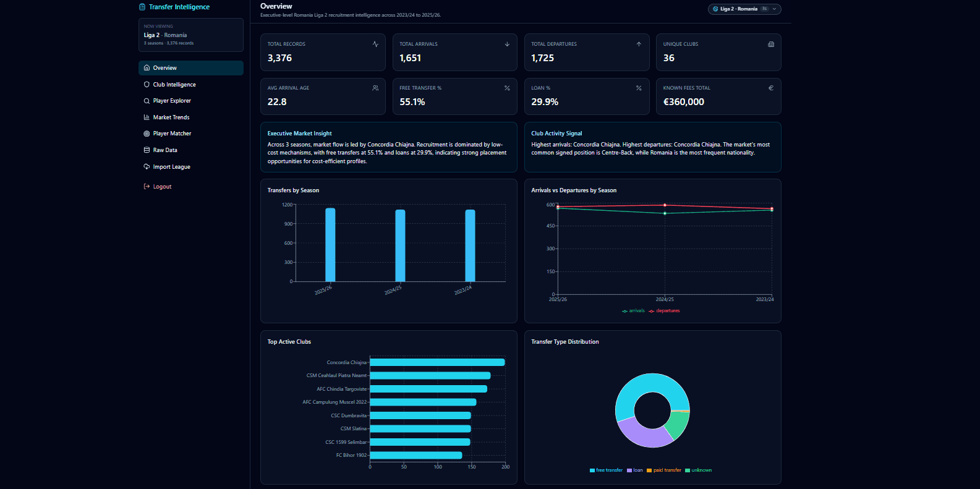Click the €360,000 known fees value
The height and width of the screenshot is (489, 980).
[683, 102]
